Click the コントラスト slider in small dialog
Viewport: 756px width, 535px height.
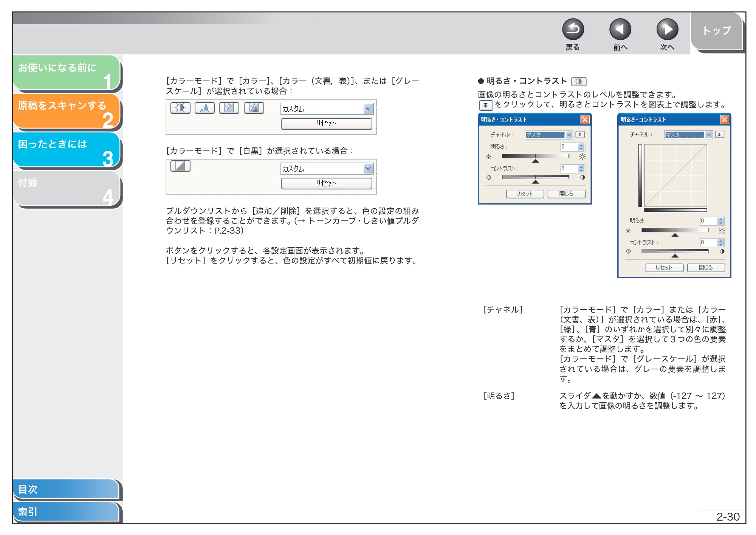coord(535,179)
